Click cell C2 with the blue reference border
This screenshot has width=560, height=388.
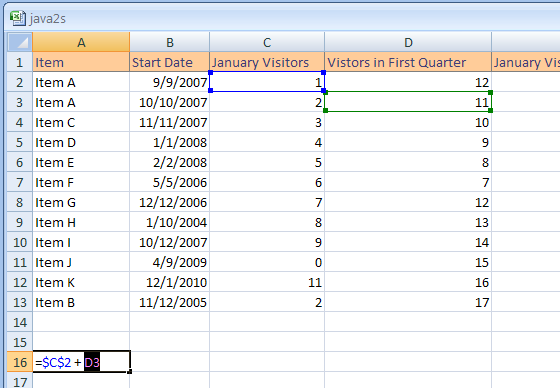267,82
